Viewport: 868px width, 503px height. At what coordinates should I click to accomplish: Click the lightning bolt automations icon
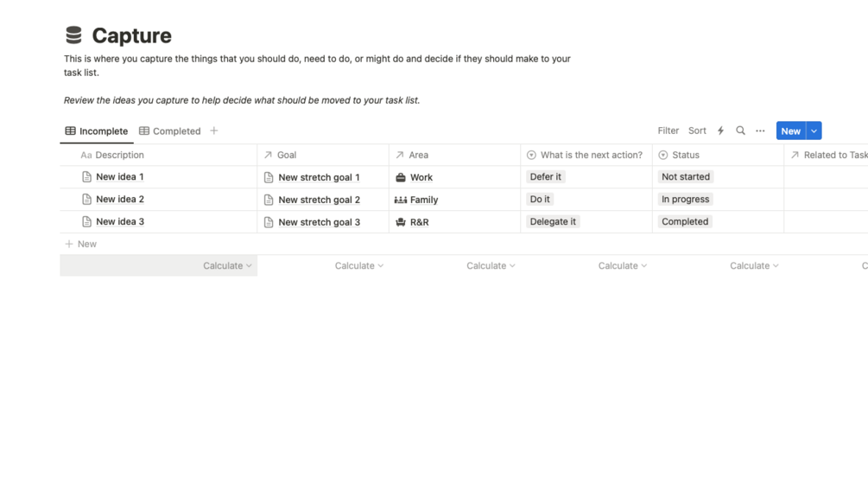coord(720,131)
